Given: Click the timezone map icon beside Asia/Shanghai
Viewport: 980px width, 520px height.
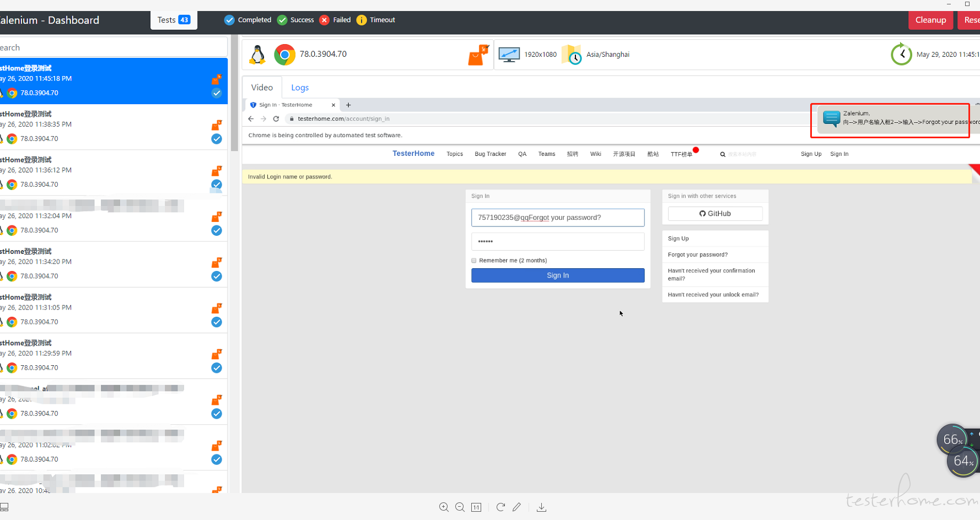Looking at the screenshot, I should click(x=572, y=55).
